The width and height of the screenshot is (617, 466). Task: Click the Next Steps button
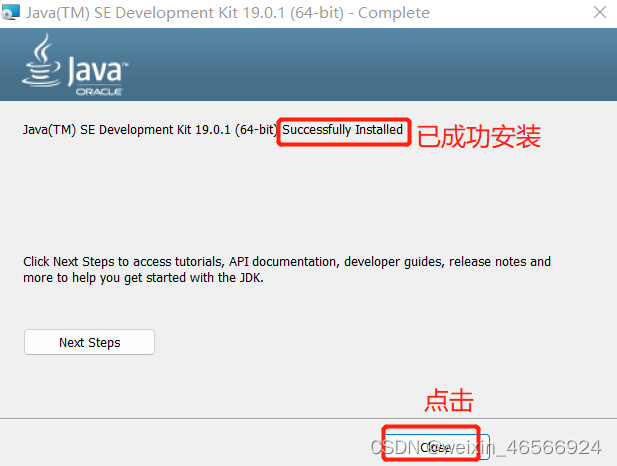89,342
